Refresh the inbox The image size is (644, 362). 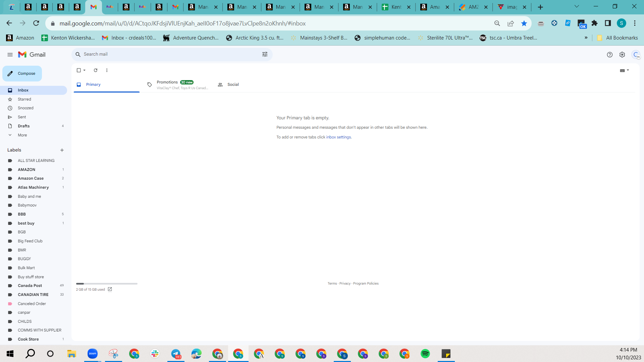pos(96,70)
